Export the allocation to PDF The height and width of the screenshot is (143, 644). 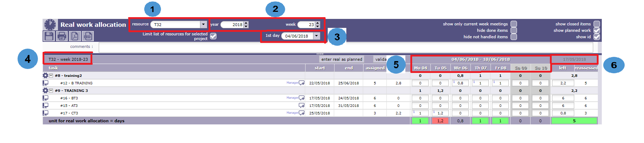(x=75, y=36)
